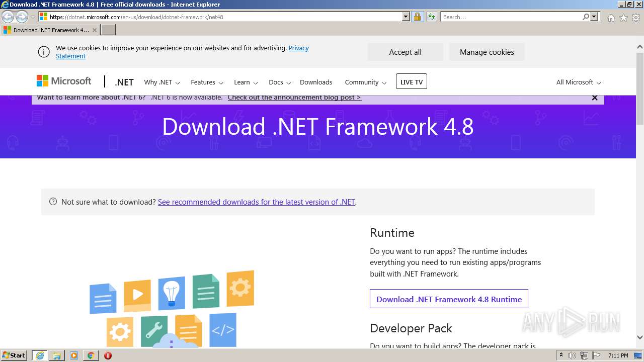Open the Tools gear icon

[x=636, y=18]
